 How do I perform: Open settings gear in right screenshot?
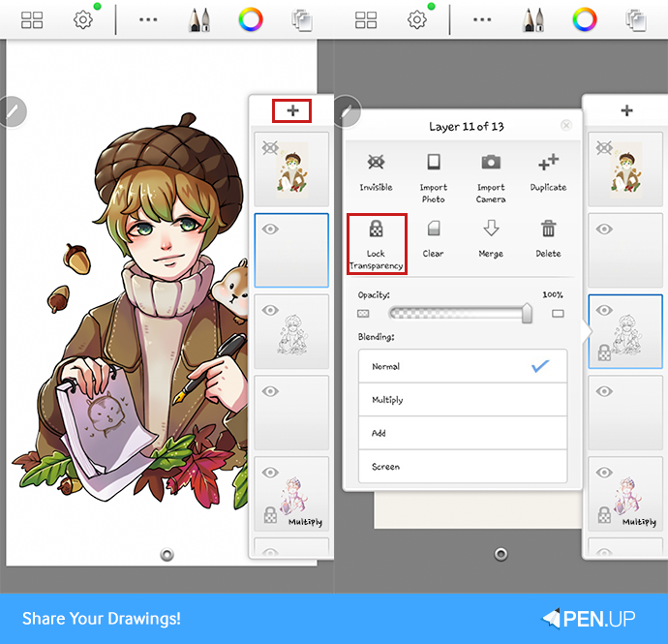417,19
